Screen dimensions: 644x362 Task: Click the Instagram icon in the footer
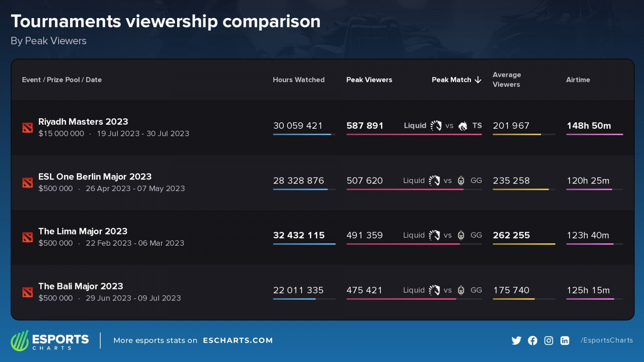[x=549, y=341]
